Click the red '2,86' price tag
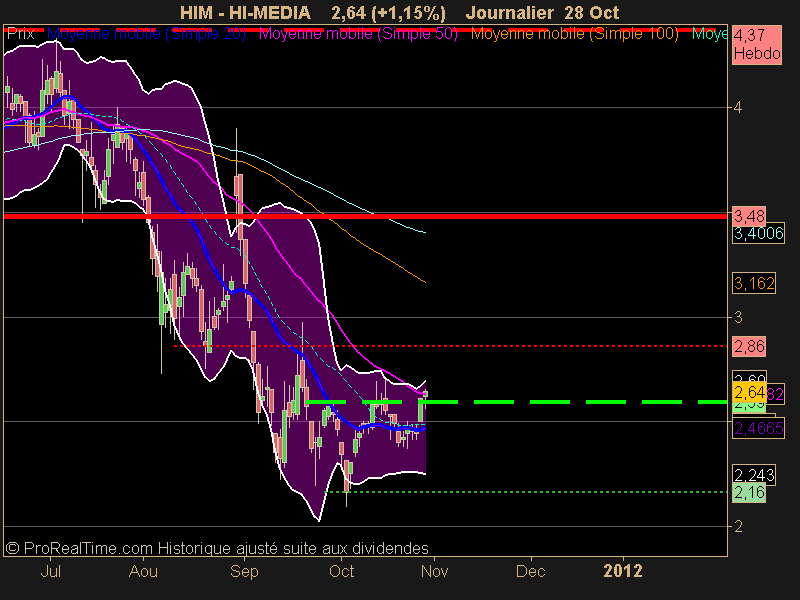The height and width of the screenshot is (600, 800). [749, 346]
